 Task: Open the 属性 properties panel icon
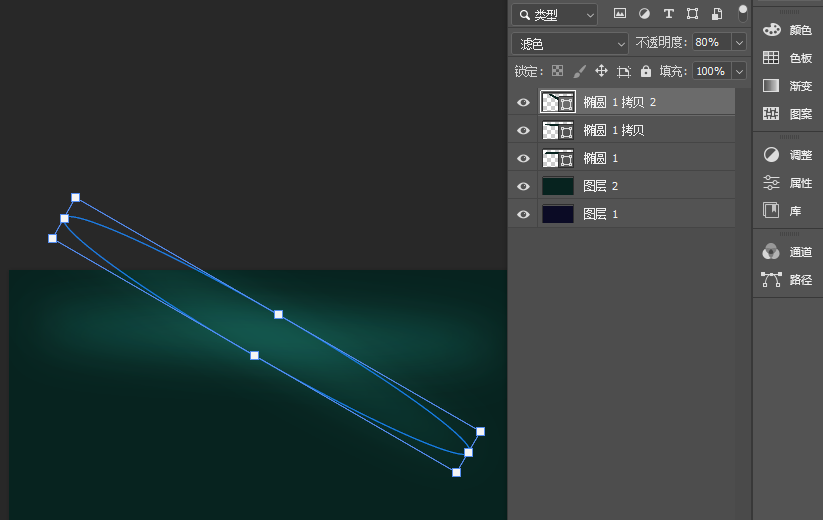click(771, 183)
